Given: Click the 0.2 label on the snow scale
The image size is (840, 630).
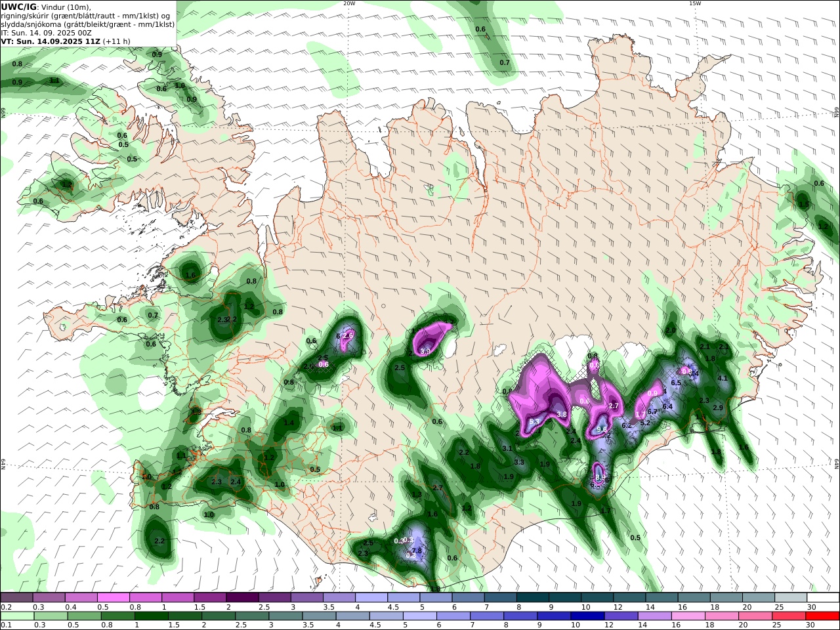Looking at the screenshot, I should pyautogui.click(x=5, y=607).
